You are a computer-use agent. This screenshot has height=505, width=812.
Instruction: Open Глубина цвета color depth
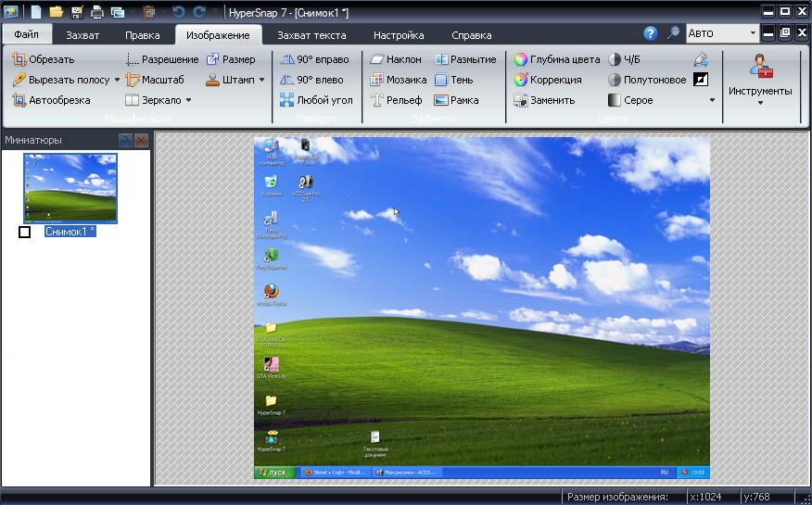(557, 59)
